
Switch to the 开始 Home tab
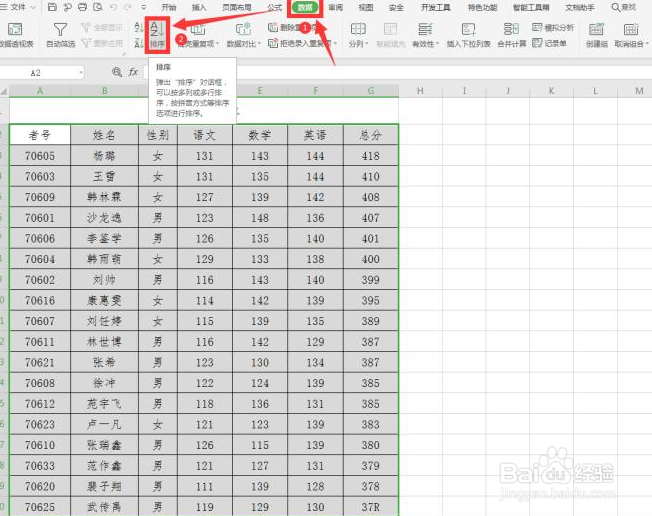tap(169, 7)
